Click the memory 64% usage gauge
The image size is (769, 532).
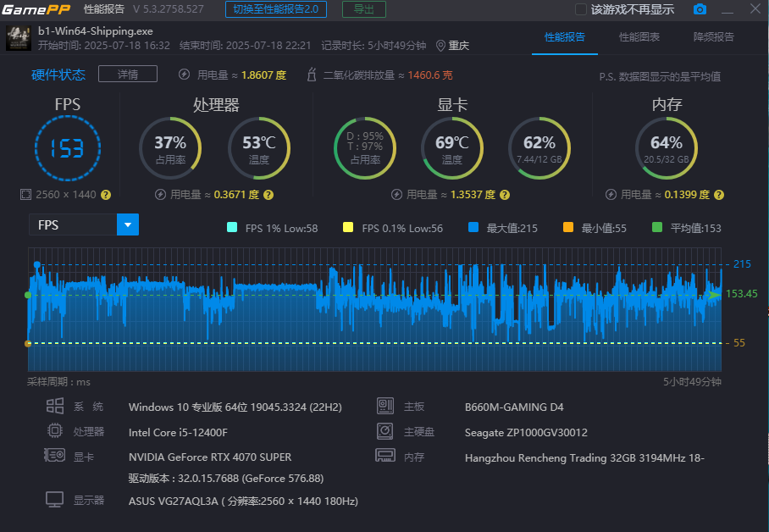667,148
